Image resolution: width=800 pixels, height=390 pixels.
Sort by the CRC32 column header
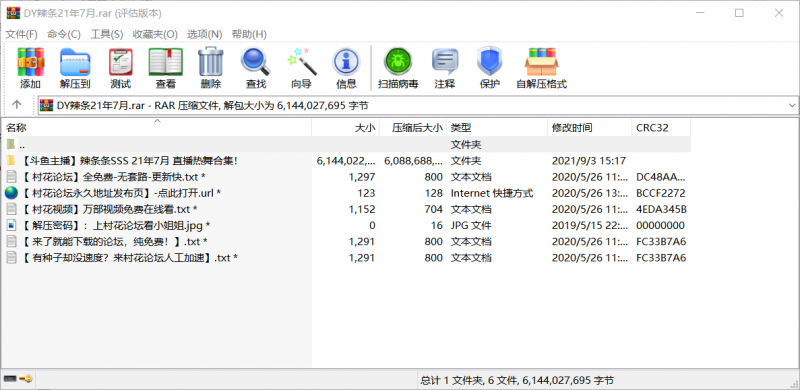pos(661,128)
